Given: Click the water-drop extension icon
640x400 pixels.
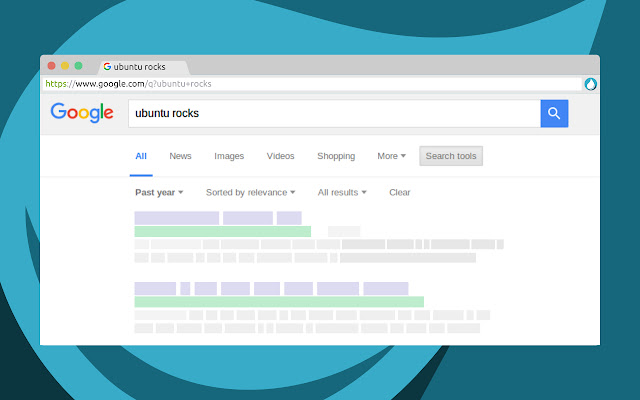Looking at the screenshot, I should [591, 84].
